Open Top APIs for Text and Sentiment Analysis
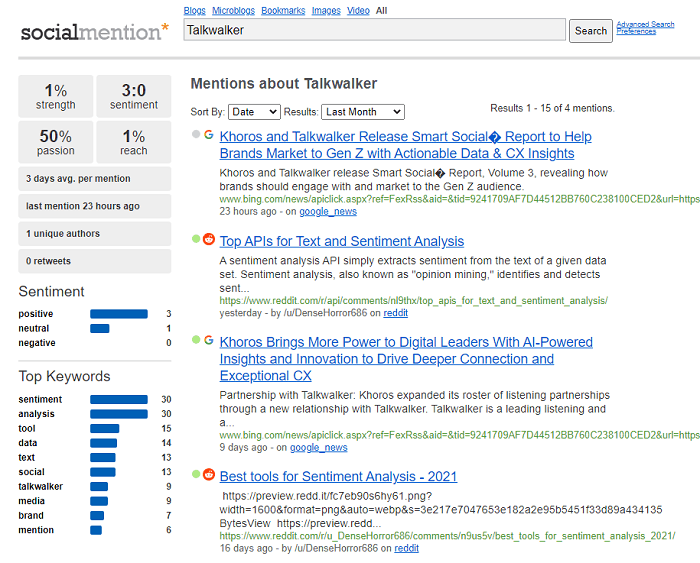 342,241
